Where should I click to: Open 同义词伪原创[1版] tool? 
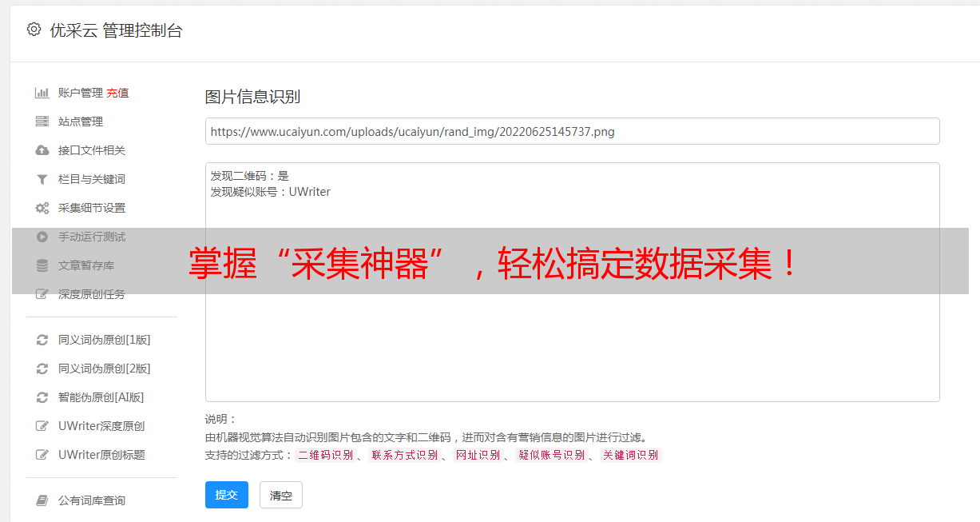(105, 340)
